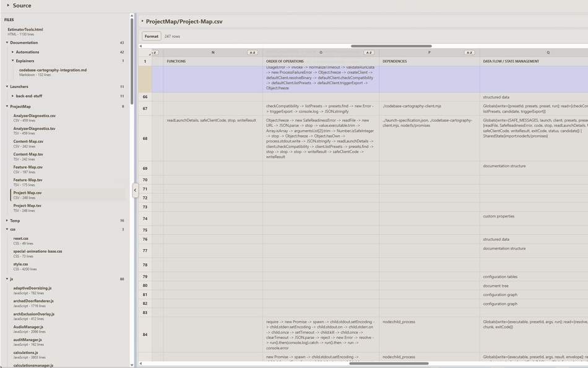This screenshot has height=368, width=588.
Task: Click node:child_process cell in row 84
Action: tap(429, 335)
